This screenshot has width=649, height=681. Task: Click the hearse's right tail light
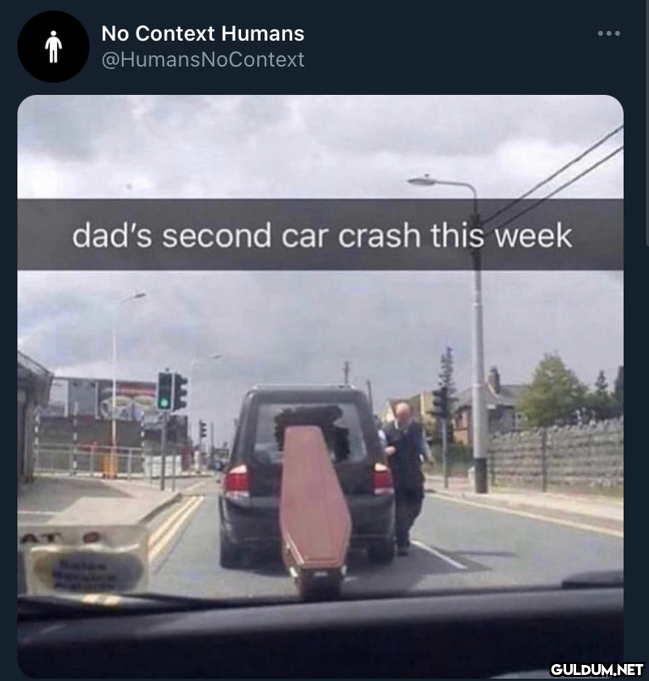pyautogui.click(x=382, y=478)
